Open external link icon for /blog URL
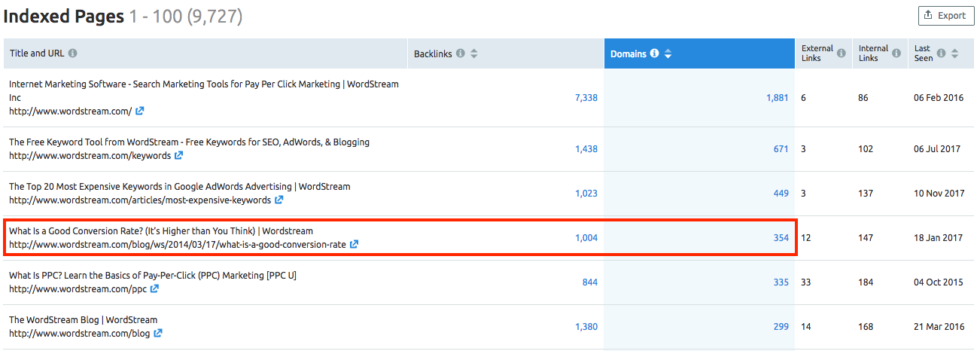The image size is (980, 351). (x=158, y=333)
